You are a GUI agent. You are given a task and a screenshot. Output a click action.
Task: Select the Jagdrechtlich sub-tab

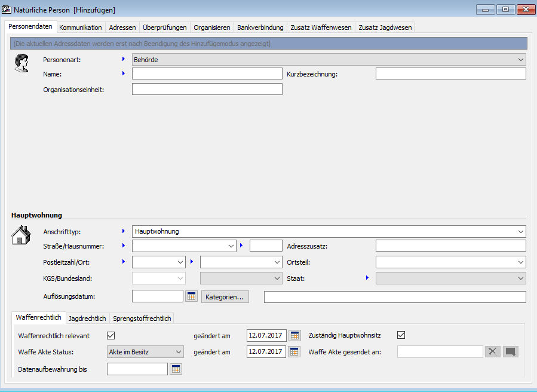tap(87, 318)
